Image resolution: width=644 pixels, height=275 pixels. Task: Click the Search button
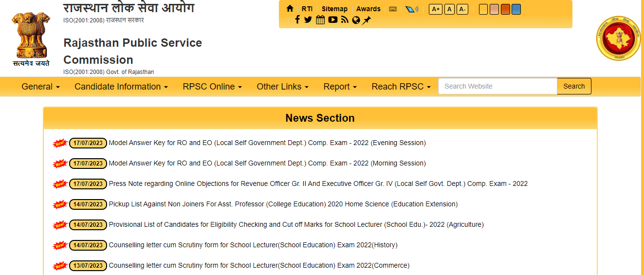click(x=574, y=86)
